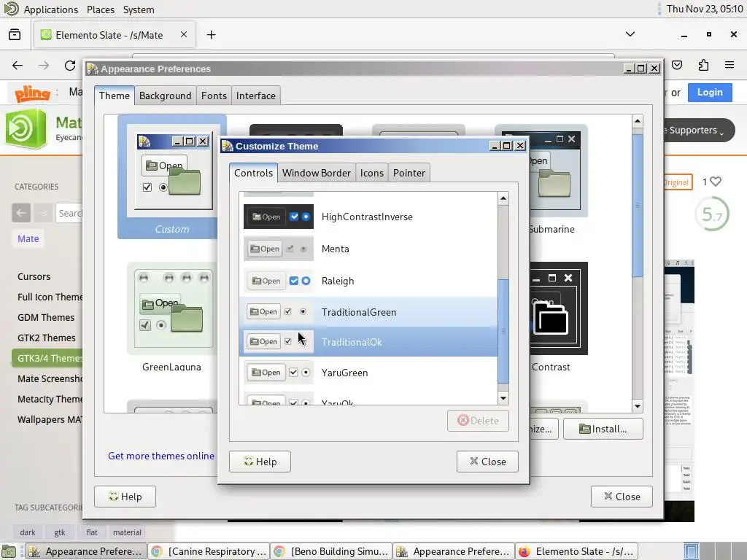Open the Supporters dropdown
The width and height of the screenshot is (747, 560).
(x=697, y=131)
